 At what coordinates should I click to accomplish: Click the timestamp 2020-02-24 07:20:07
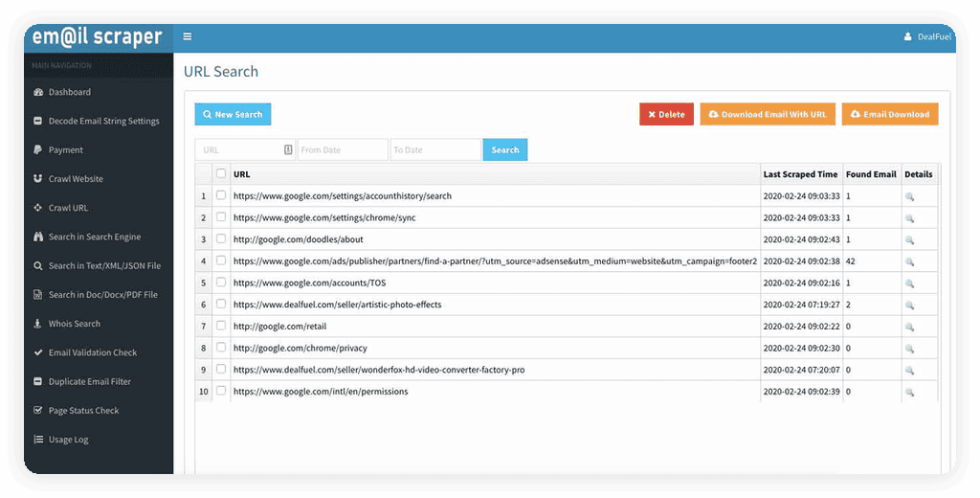tap(801, 370)
